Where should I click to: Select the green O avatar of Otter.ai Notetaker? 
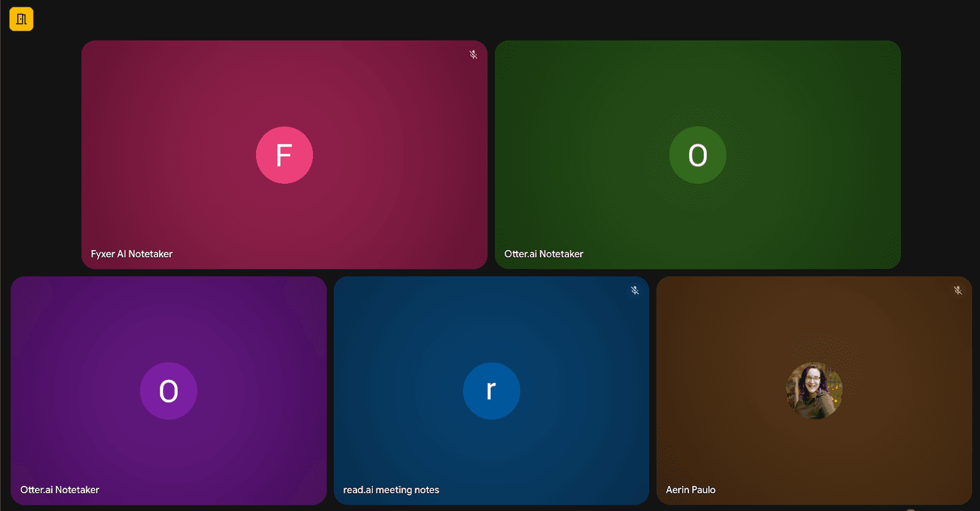point(698,155)
